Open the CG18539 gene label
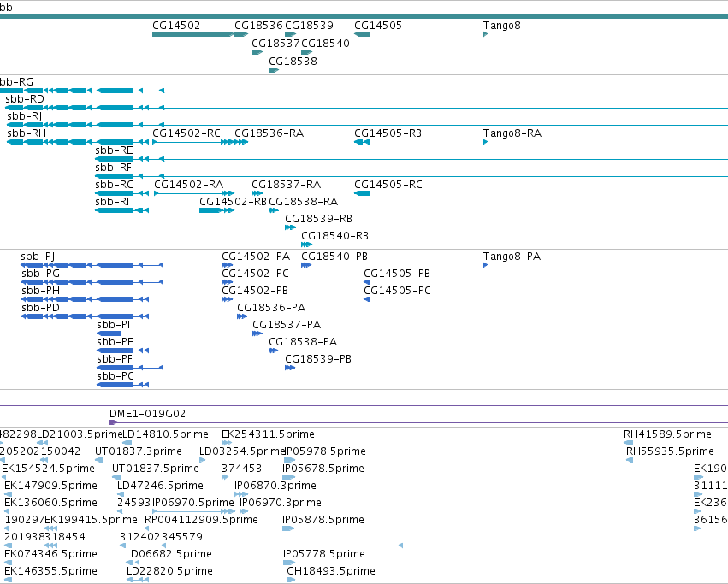Viewport: 728px width, 584px height. 309,26
